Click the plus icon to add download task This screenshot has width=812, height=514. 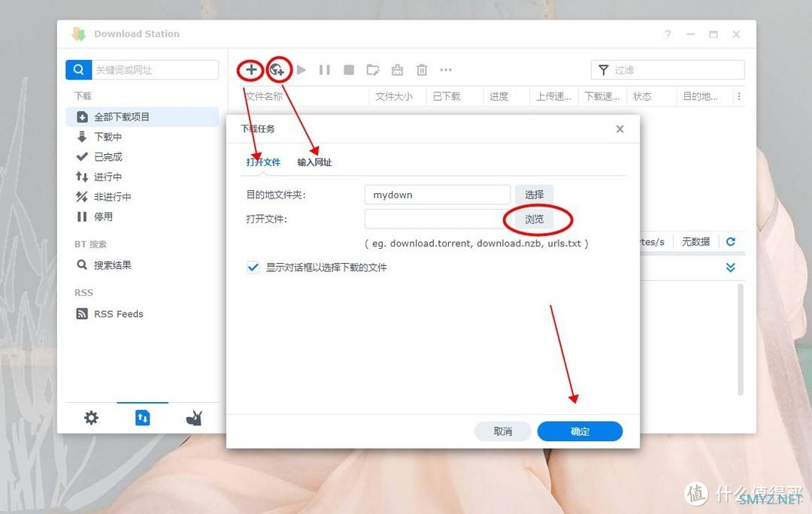pos(251,69)
